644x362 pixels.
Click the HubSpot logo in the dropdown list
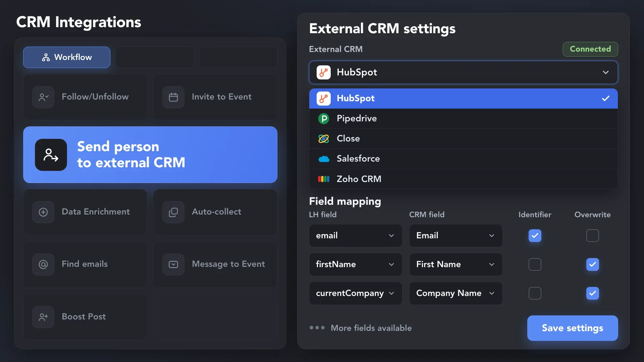click(324, 99)
